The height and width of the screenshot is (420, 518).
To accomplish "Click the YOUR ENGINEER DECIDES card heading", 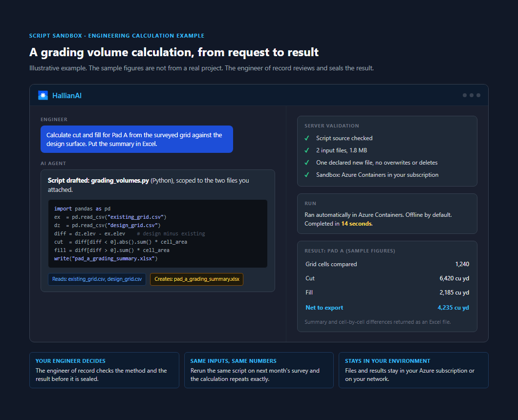I will (70, 361).
